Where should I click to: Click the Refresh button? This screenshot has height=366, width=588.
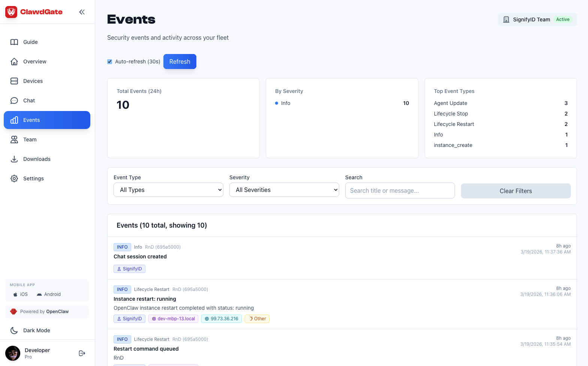180,61
